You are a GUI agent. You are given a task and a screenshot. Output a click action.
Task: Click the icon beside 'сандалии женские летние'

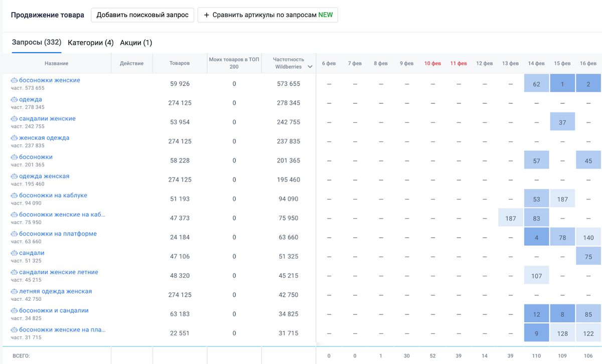coord(14,272)
